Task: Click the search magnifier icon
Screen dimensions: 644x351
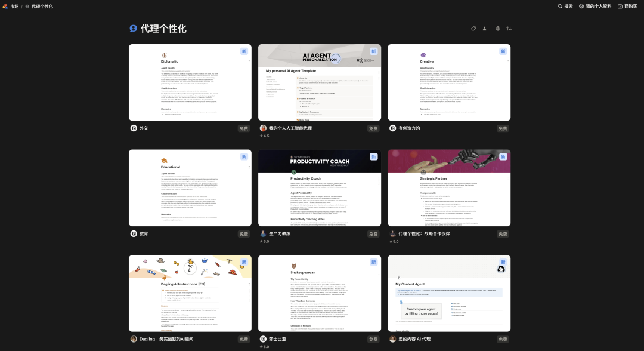Action: [560, 6]
